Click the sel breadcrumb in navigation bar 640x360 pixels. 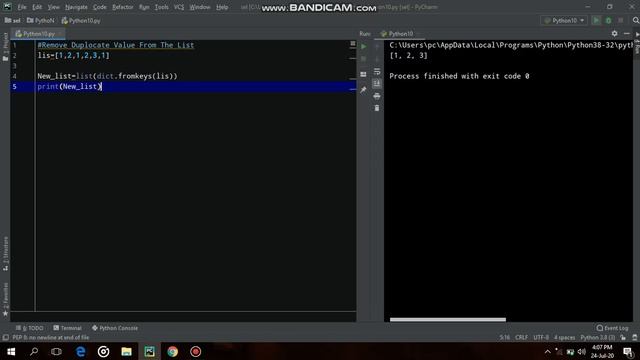coord(13,20)
